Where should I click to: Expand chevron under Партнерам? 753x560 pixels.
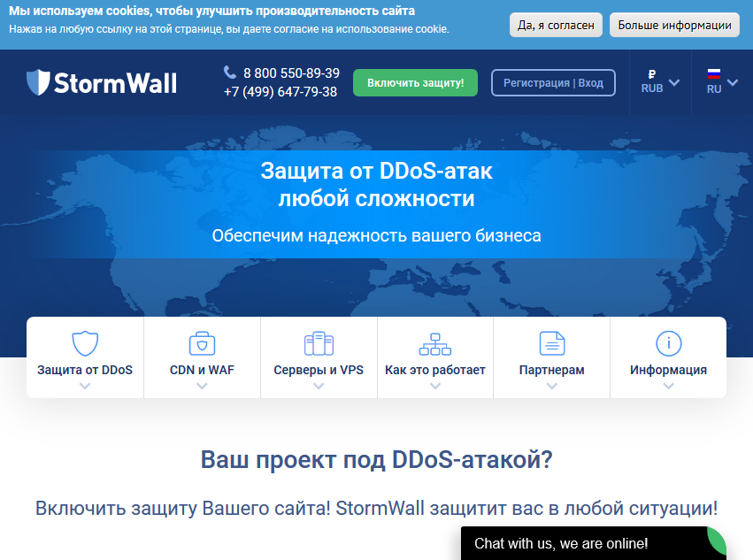click(x=552, y=386)
